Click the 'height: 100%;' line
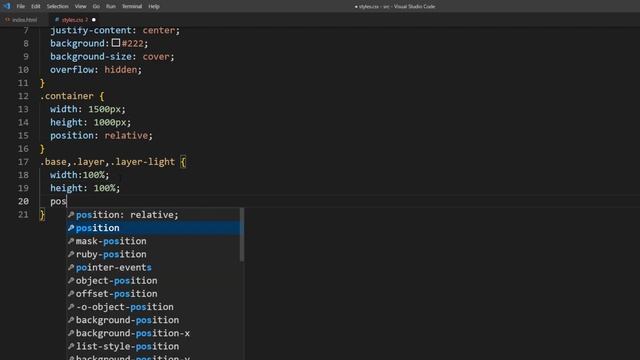 (x=85, y=188)
